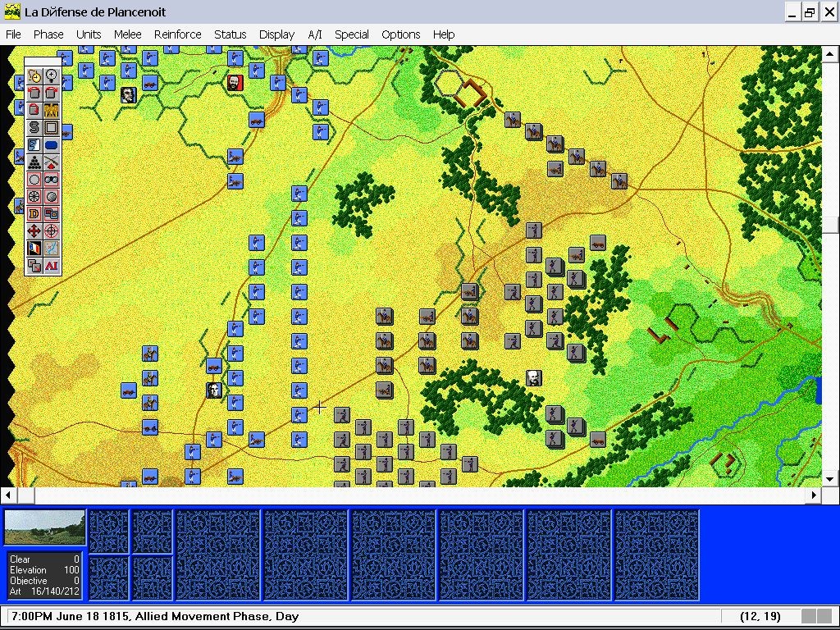
Task: Open the Help menu
Action: coord(444,34)
